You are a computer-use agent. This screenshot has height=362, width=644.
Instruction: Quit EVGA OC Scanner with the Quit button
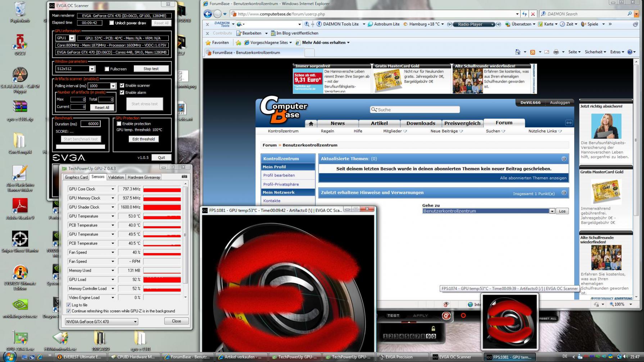click(161, 157)
